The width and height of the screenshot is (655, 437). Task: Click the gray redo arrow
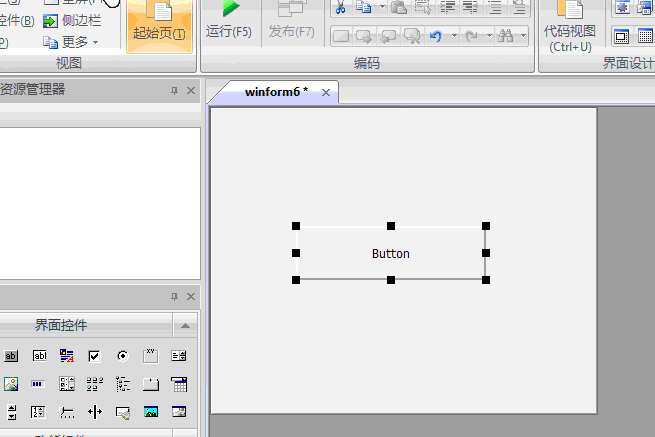tap(471, 36)
